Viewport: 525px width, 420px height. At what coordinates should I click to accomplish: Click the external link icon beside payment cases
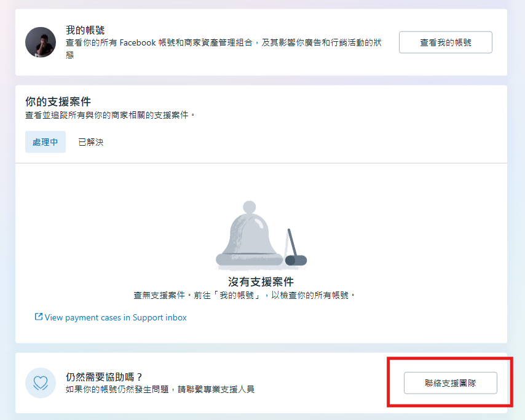[38, 317]
